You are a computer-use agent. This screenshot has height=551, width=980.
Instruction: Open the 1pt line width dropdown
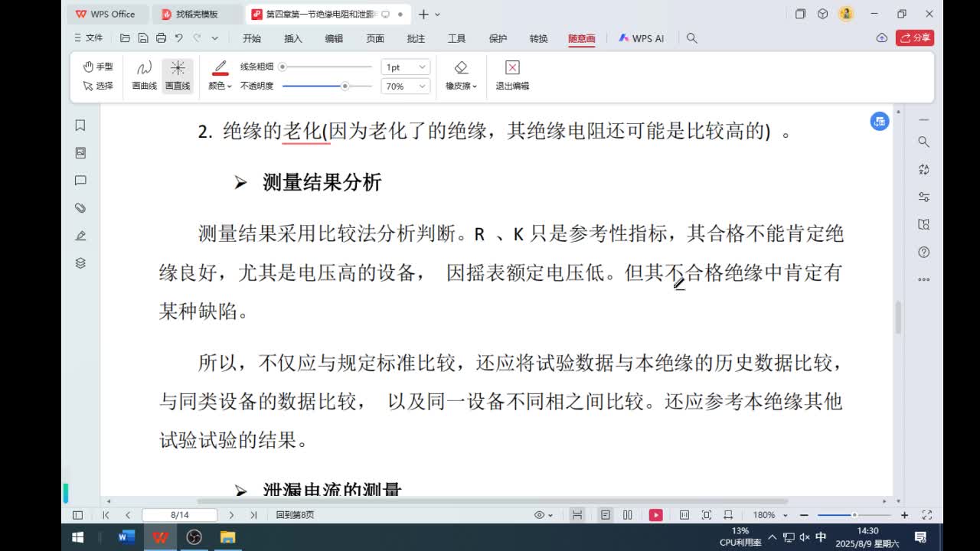tap(406, 67)
